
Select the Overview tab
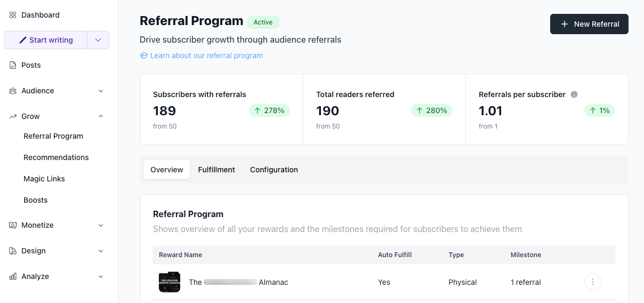click(x=167, y=170)
